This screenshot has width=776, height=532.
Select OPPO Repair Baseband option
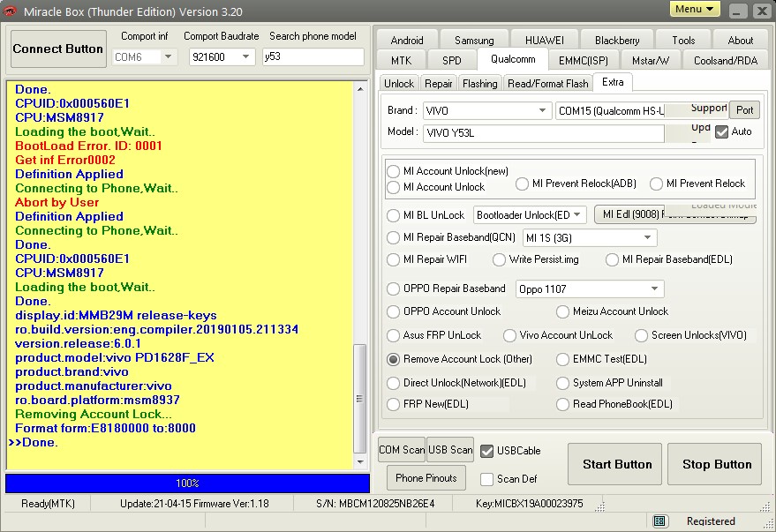(394, 288)
